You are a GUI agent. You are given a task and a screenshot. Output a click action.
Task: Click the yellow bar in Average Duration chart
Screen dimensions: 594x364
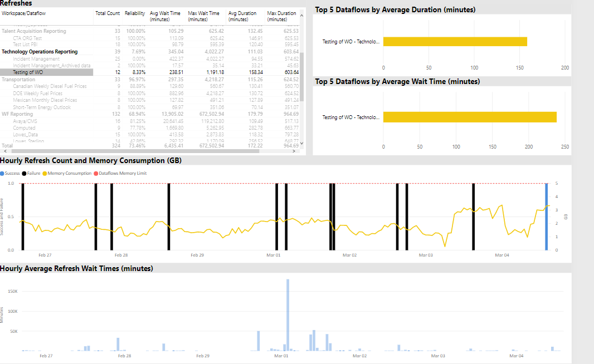pyautogui.click(x=455, y=42)
